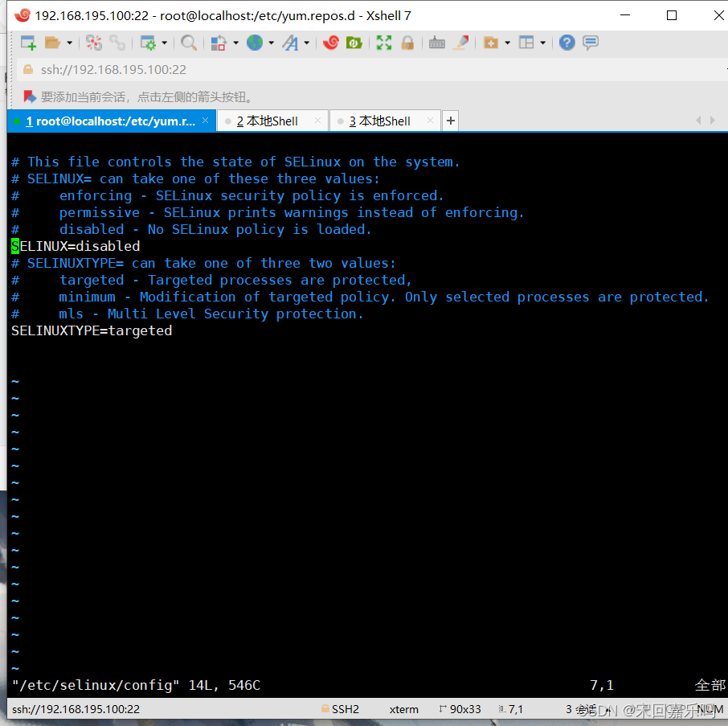This screenshot has height=726, width=728.
Task: Lock the screen with the padlock
Action: tap(408, 42)
